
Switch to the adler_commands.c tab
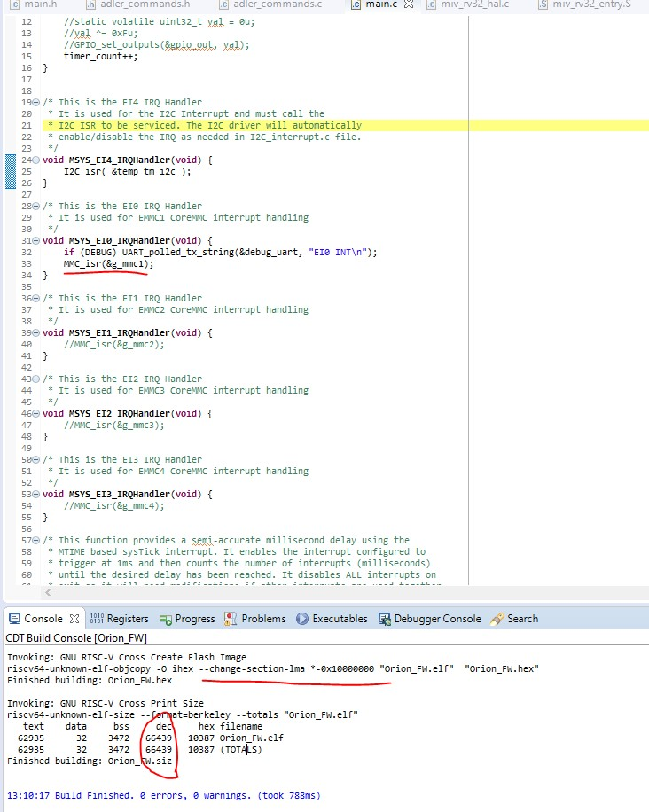(278, 5)
